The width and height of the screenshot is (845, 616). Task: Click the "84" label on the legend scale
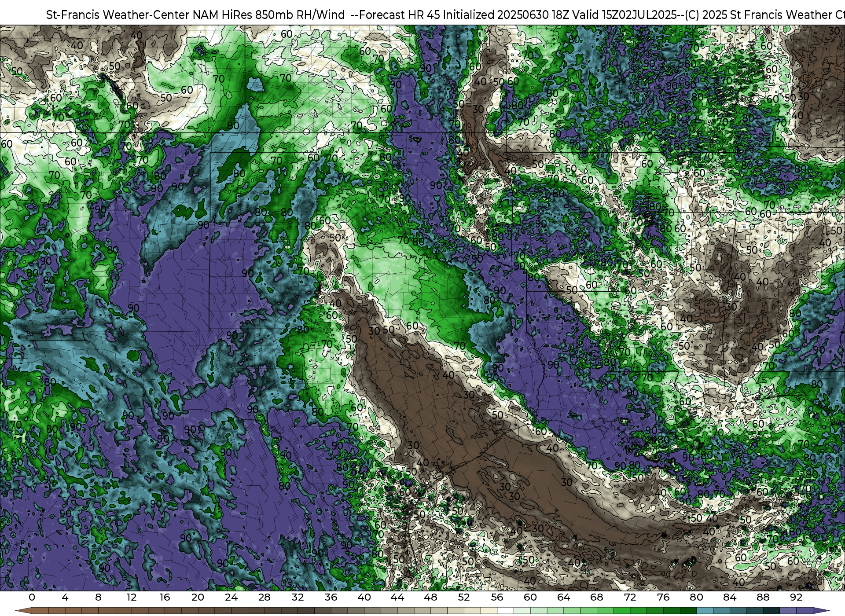click(729, 598)
